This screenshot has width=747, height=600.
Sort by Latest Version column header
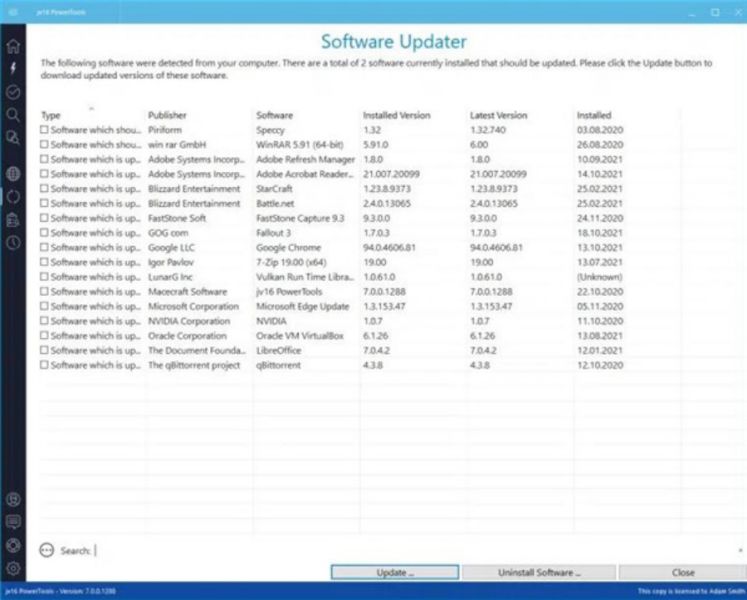(x=498, y=115)
